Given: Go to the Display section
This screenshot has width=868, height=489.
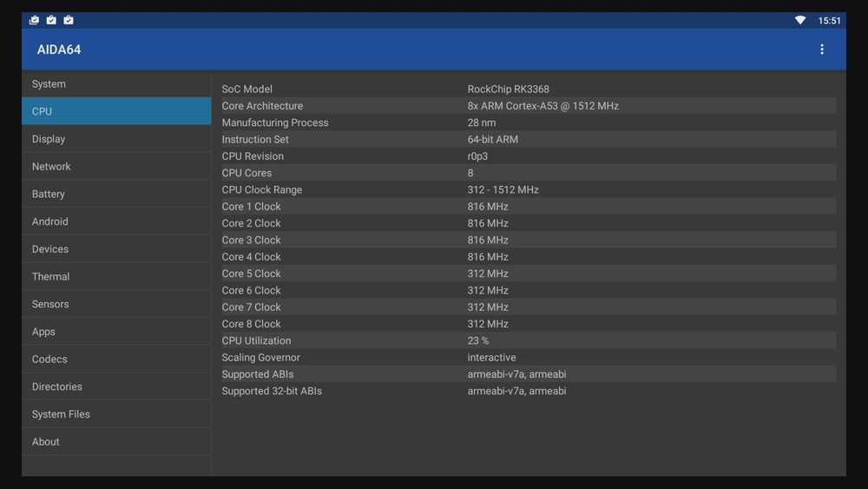Looking at the screenshot, I should click(x=115, y=139).
